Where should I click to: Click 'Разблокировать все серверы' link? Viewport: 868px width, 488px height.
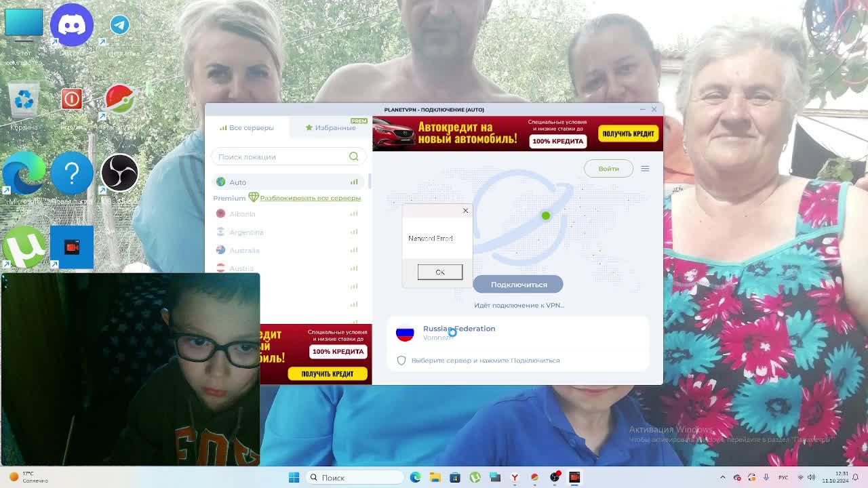(310, 198)
